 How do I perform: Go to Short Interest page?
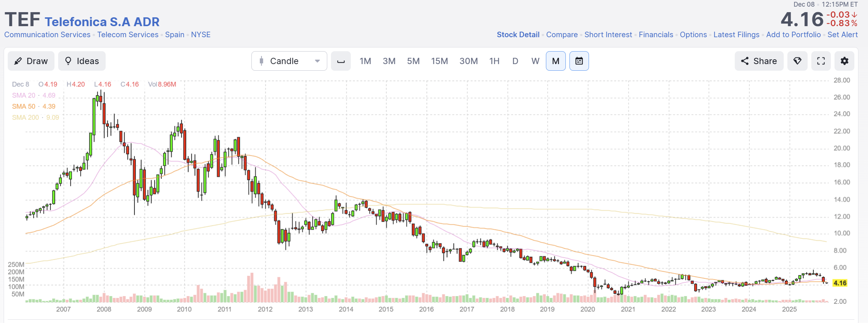point(608,35)
